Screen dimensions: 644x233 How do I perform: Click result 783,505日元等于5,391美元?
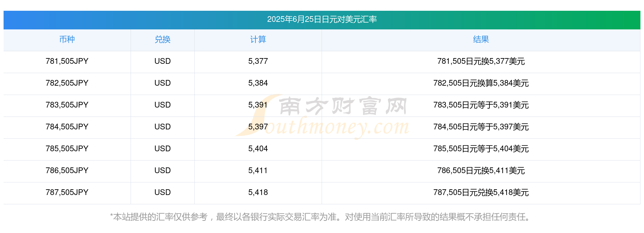[x=481, y=105]
